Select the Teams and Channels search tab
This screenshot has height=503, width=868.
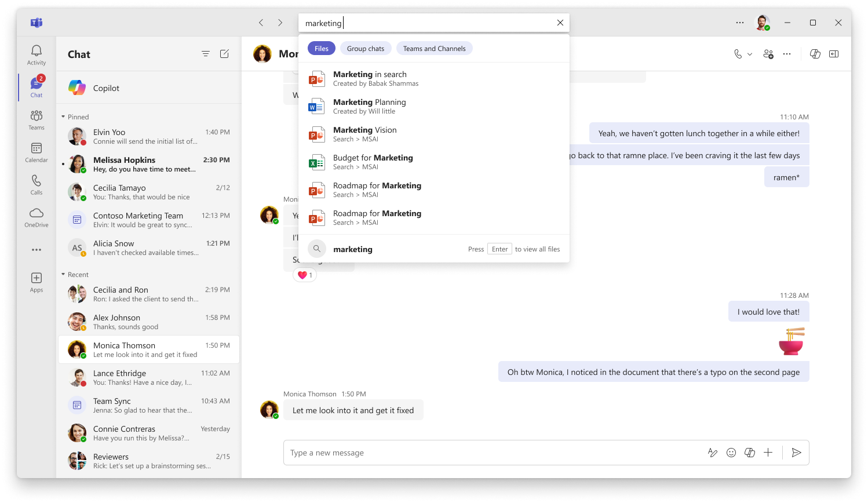(x=434, y=48)
